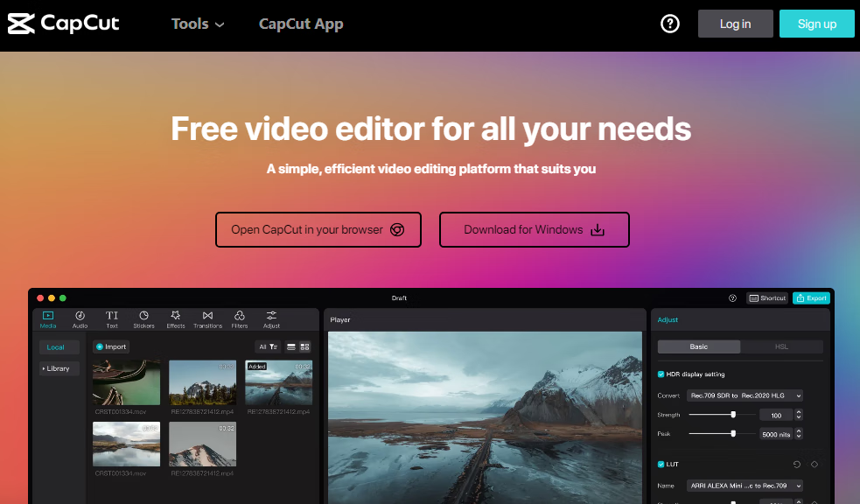Image resolution: width=860 pixels, height=504 pixels.
Task: Open the Adjust tool in toolbar
Action: [271, 319]
